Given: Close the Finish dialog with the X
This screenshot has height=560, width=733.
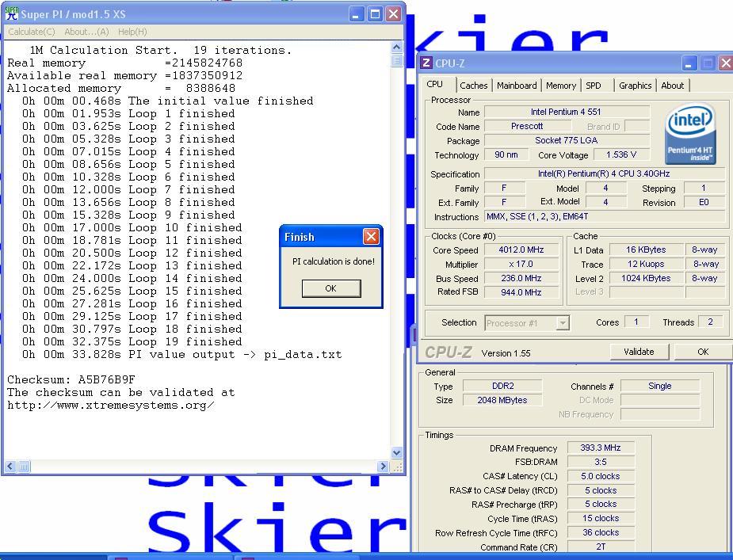Looking at the screenshot, I should click(371, 237).
